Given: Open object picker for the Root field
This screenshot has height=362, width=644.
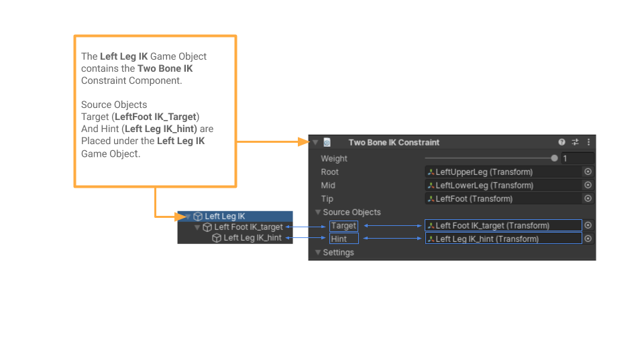Looking at the screenshot, I should pyautogui.click(x=588, y=172).
